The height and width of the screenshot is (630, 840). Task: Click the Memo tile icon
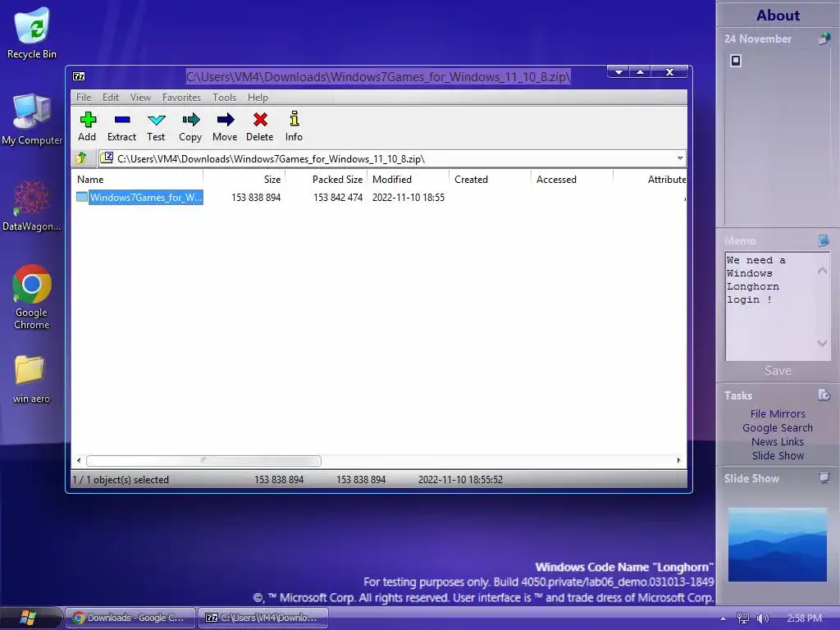[x=824, y=240]
